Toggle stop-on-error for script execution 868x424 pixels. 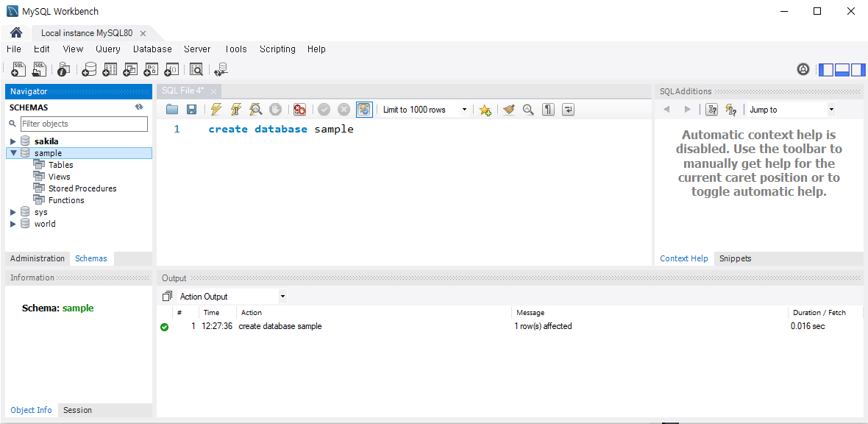point(299,110)
